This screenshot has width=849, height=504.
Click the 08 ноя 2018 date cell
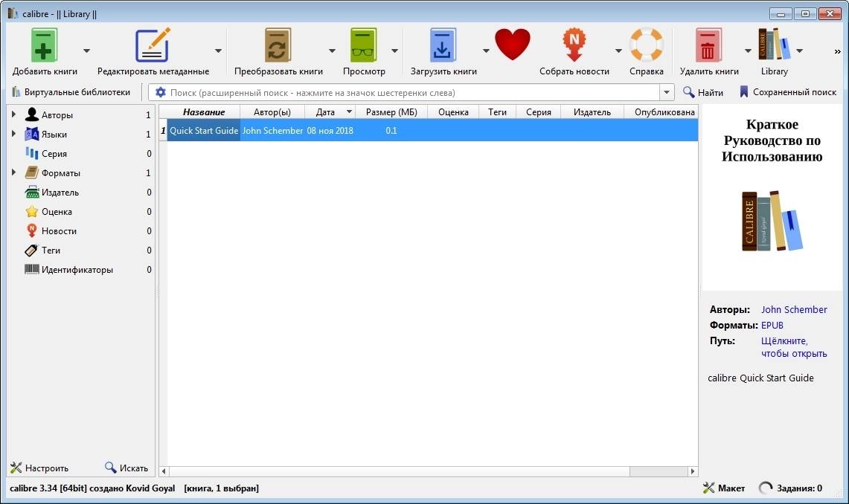point(330,130)
